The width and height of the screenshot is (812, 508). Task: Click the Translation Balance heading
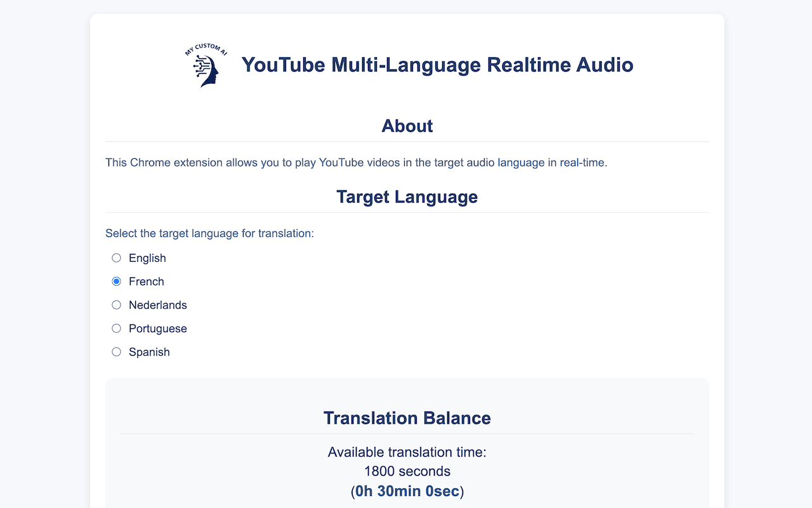[x=407, y=418]
